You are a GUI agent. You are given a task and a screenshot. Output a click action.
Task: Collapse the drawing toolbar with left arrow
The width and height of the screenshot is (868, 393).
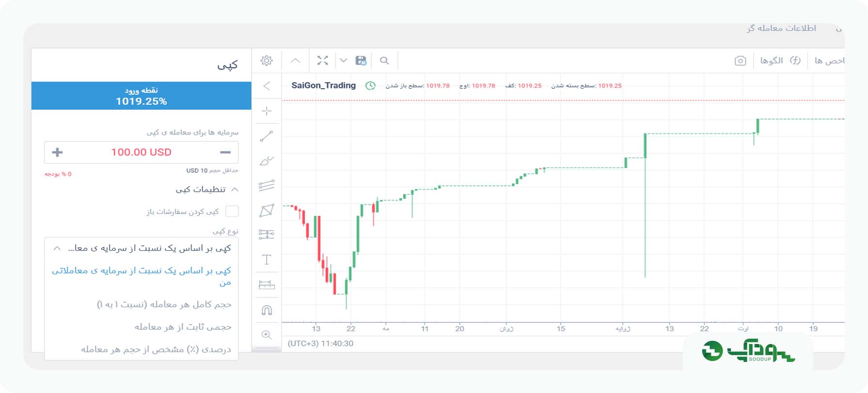click(x=267, y=86)
